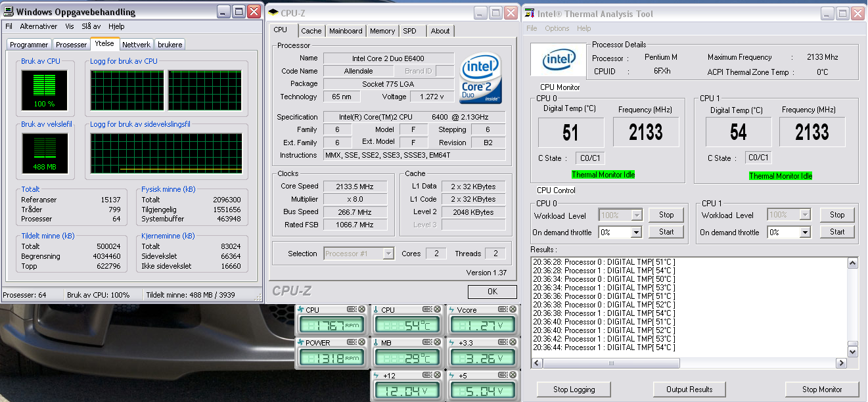Image resolution: width=868 pixels, height=402 pixels.
Task: Click Stop button for CPU 1 workload
Action: click(x=837, y=215)
